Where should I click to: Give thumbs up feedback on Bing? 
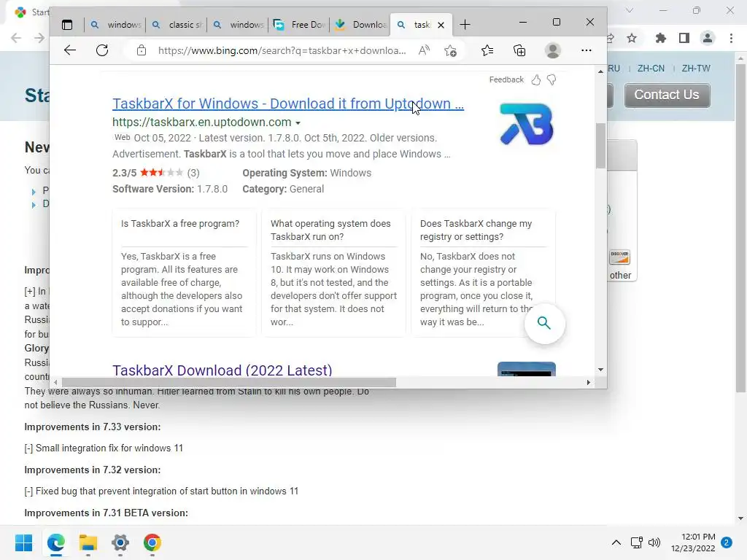[x=536, y=80]
